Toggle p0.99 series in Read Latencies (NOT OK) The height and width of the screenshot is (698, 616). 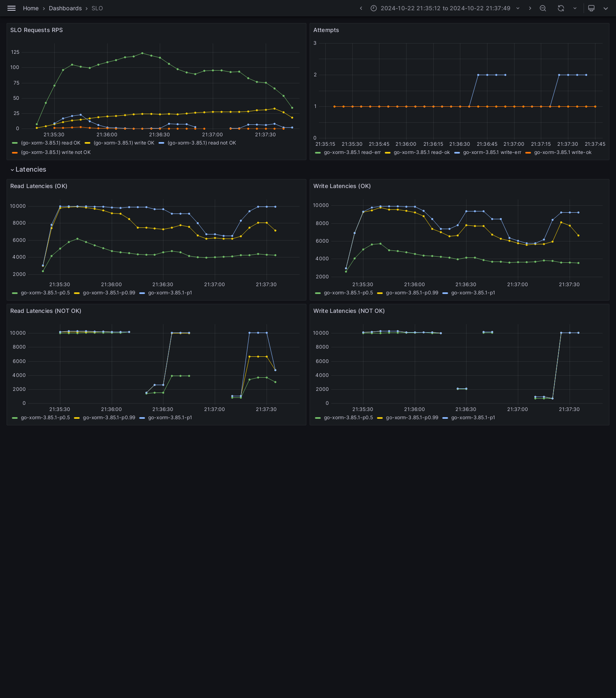click(109, 418)
